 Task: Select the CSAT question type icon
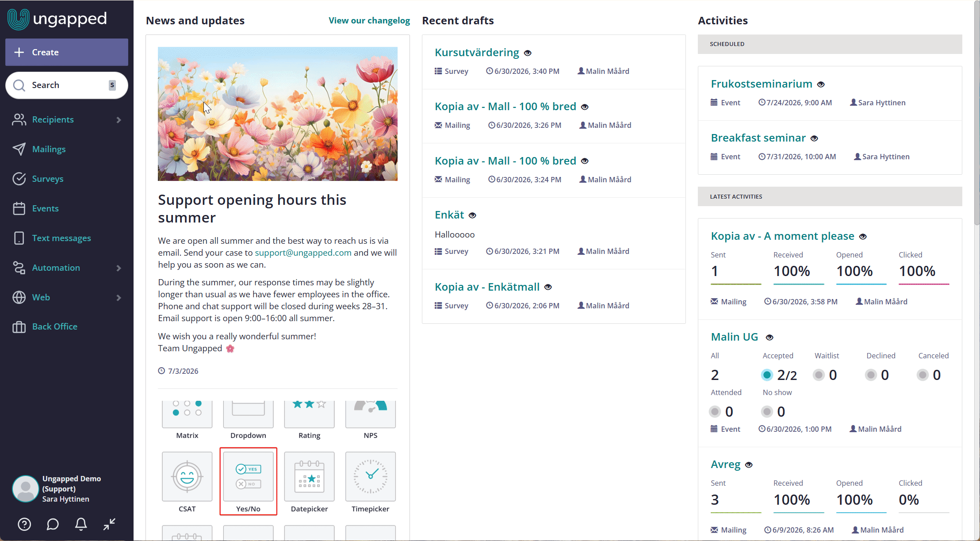click(x=187, y=476)
